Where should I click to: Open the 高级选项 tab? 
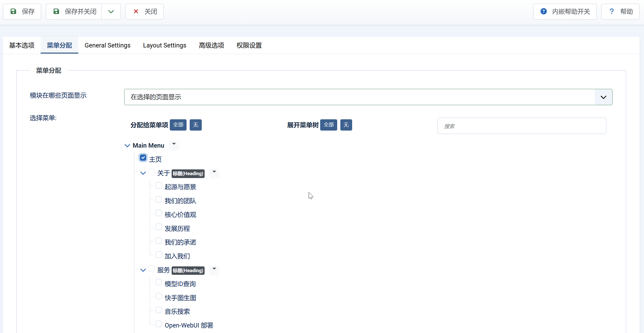[x=211, y=45]
